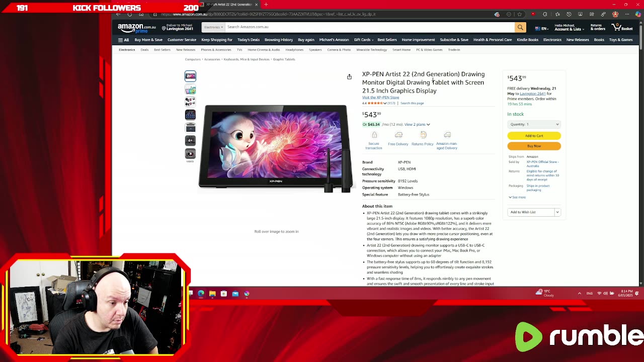Click the orange search magnifier button
Image resolution: width=644 pixels, height=362 pixels.
520,27
